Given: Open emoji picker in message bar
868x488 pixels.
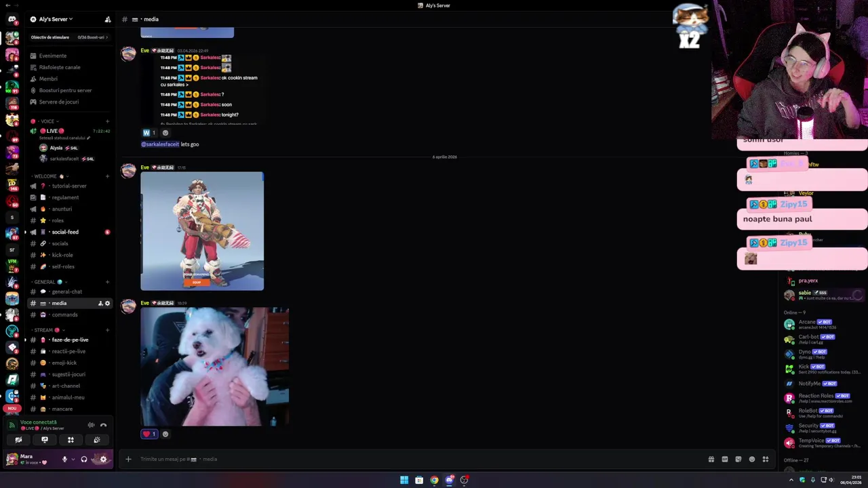Looking at the screenshot, I should tap(752, 459).
